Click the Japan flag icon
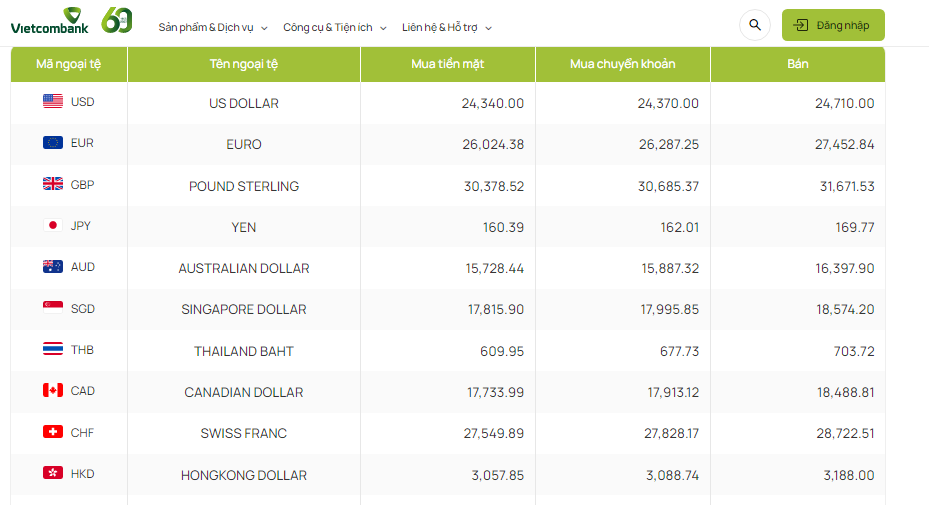 click(x=53, y=225)
